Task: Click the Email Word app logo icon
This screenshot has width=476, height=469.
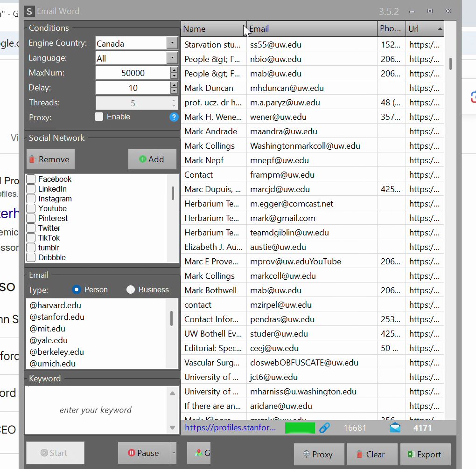Action: 29,12
